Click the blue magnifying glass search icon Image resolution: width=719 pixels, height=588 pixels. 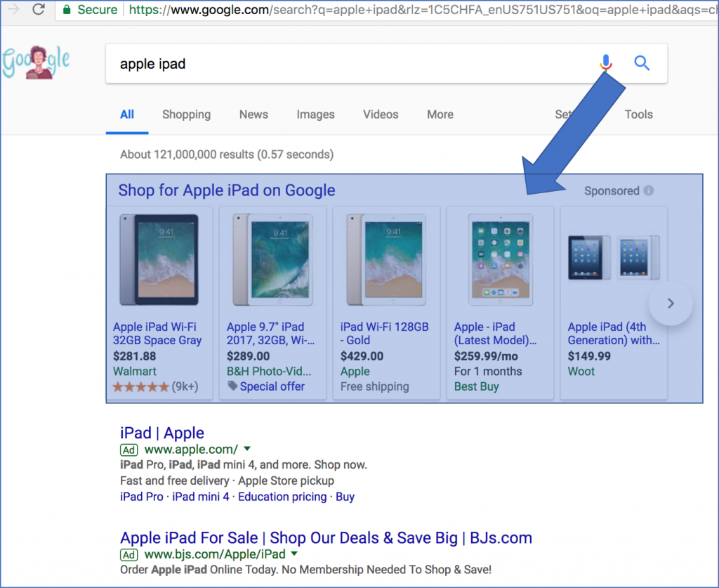coord(641,63)
